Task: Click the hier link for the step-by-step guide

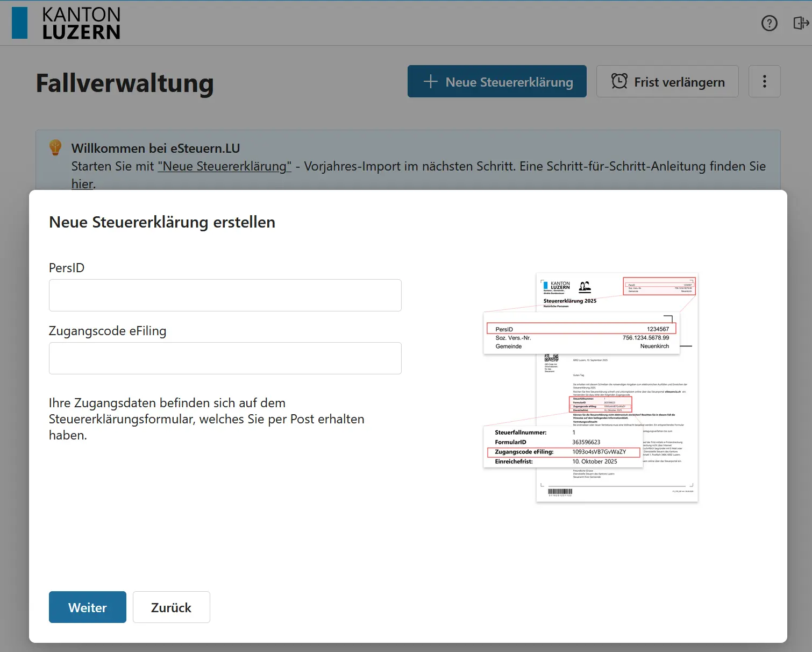Action: pos(82,183)
